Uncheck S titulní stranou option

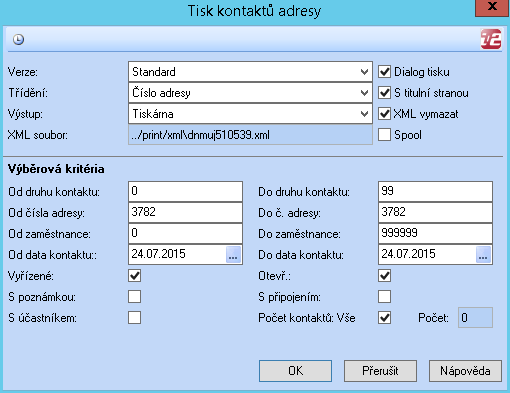pos(384,93)
